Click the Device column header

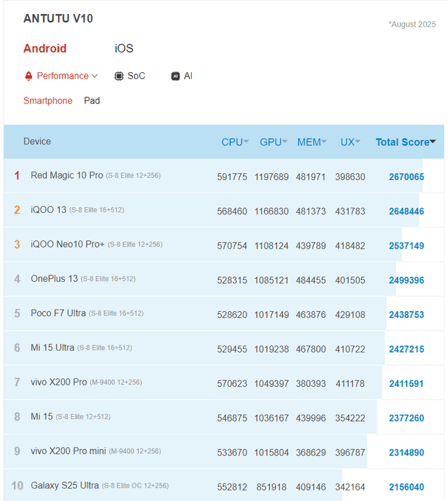pyautogui.click(x=37, y=142)
